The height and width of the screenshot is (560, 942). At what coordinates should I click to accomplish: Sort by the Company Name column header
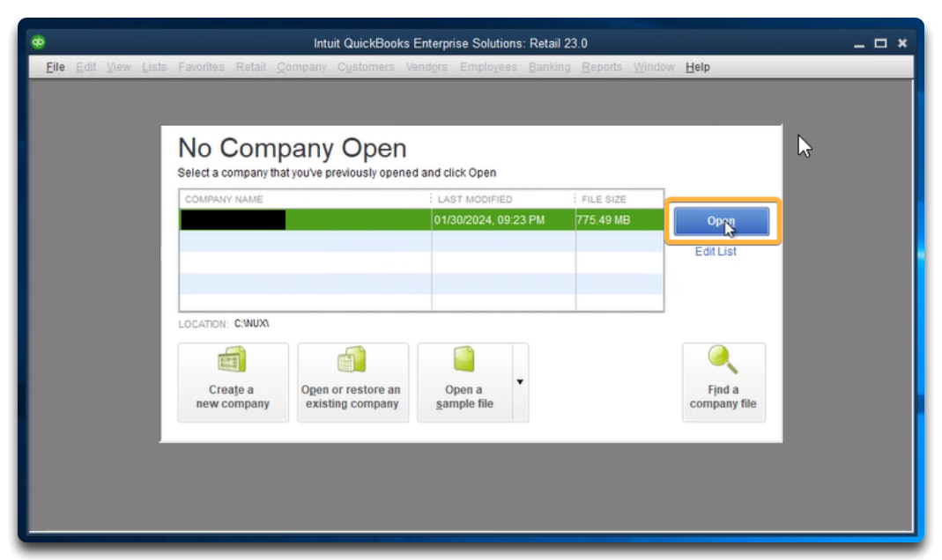tap(305, 199)
